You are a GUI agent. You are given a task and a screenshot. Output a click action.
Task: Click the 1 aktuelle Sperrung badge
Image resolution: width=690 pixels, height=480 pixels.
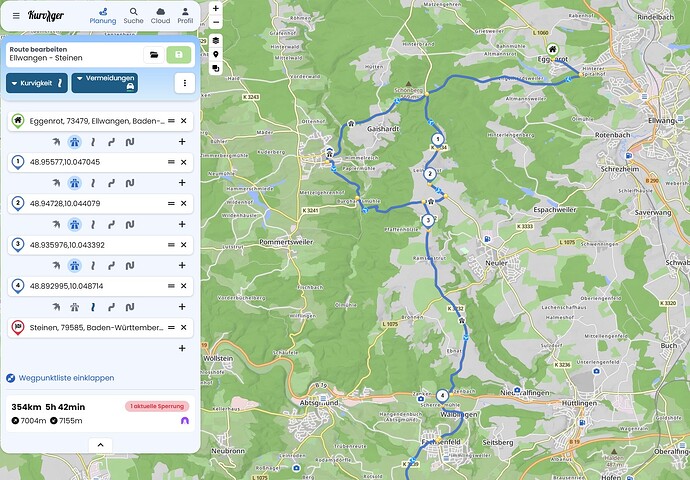[157, 406]
